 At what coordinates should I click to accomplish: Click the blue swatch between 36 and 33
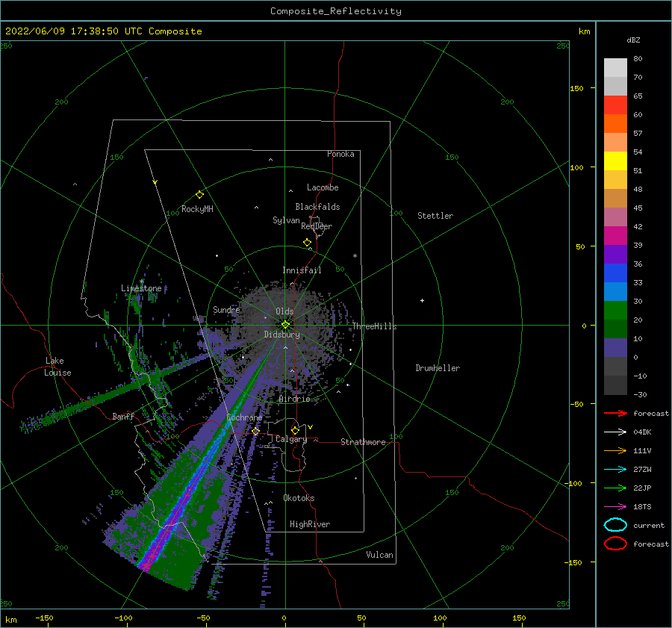click(x=615, y=273)
